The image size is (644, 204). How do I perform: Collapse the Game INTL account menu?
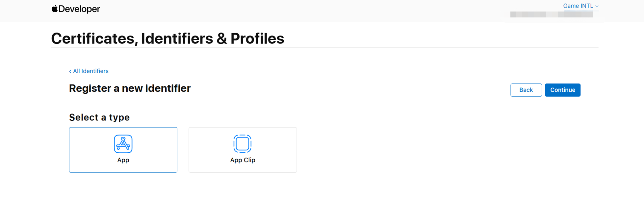click(x=578, y=6)
